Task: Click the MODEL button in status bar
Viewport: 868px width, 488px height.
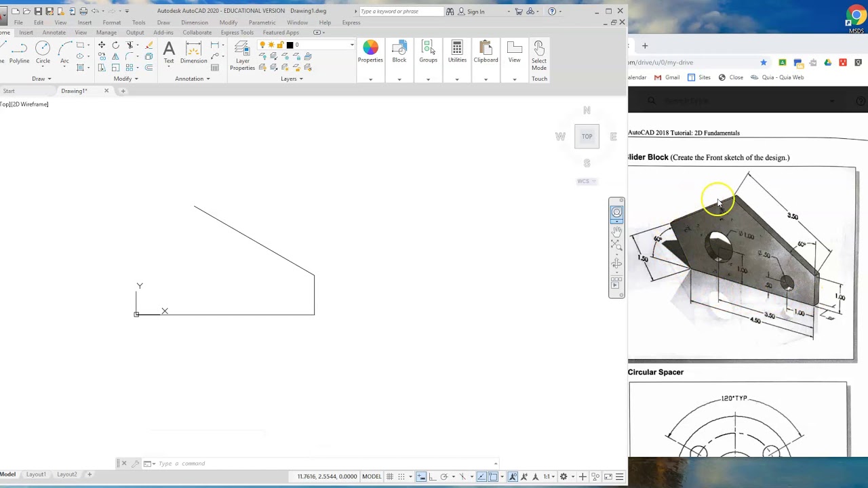Action: point(372,476)
